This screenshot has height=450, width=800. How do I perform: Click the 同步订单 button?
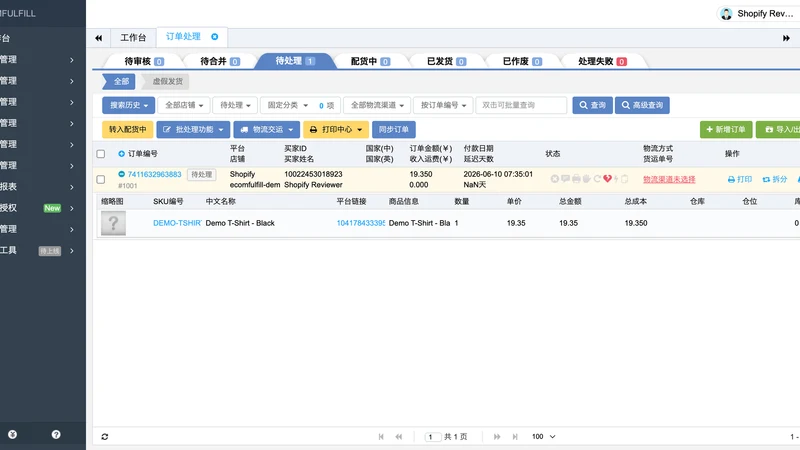pos(393,130)
